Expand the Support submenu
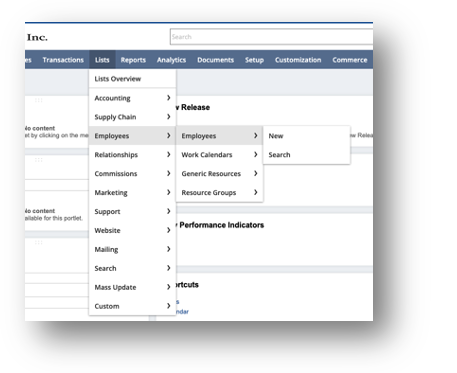 click(132, 211)
